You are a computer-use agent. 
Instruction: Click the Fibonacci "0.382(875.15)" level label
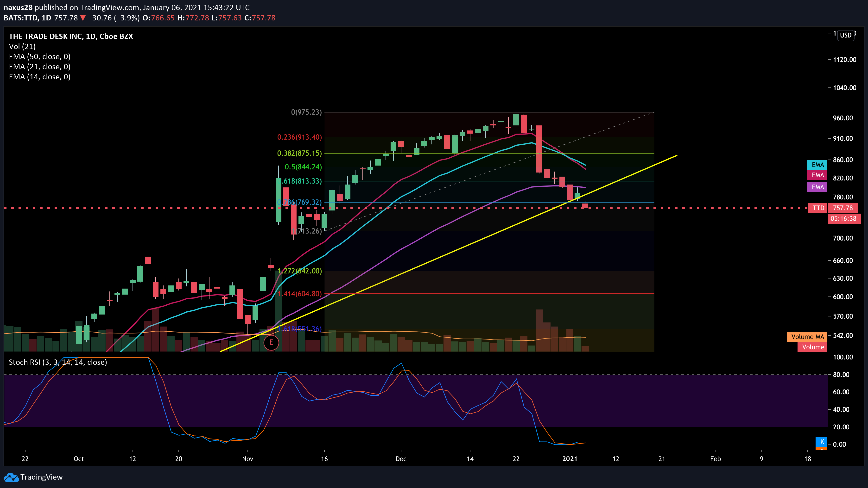(x=299, y=153)
